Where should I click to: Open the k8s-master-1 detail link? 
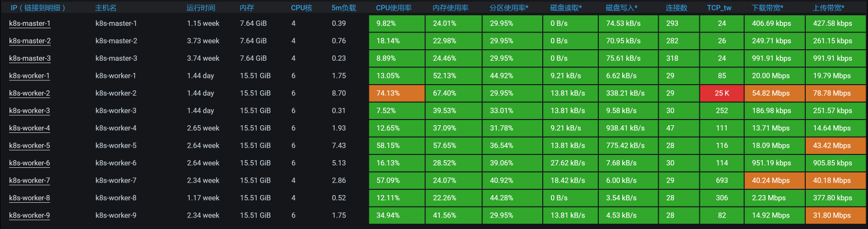(x=30, y=23)
